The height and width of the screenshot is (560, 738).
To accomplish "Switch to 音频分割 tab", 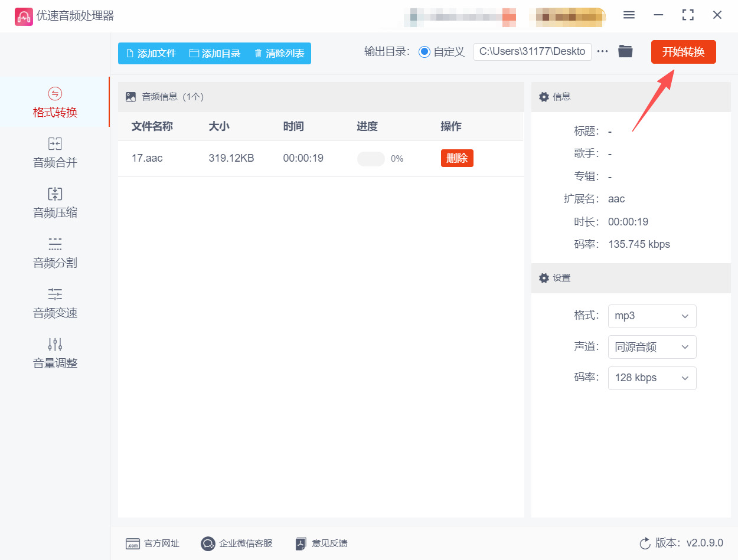I will click(x=55, y=253).
